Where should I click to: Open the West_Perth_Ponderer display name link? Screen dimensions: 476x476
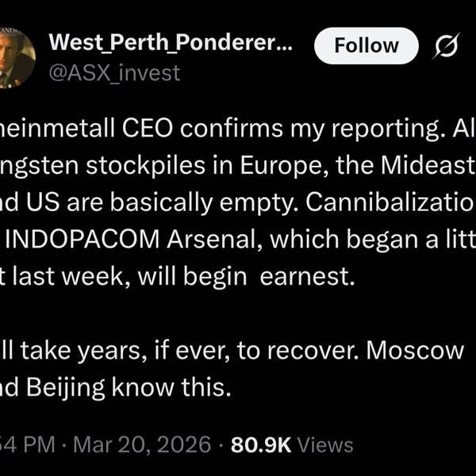tap(170, 45)
